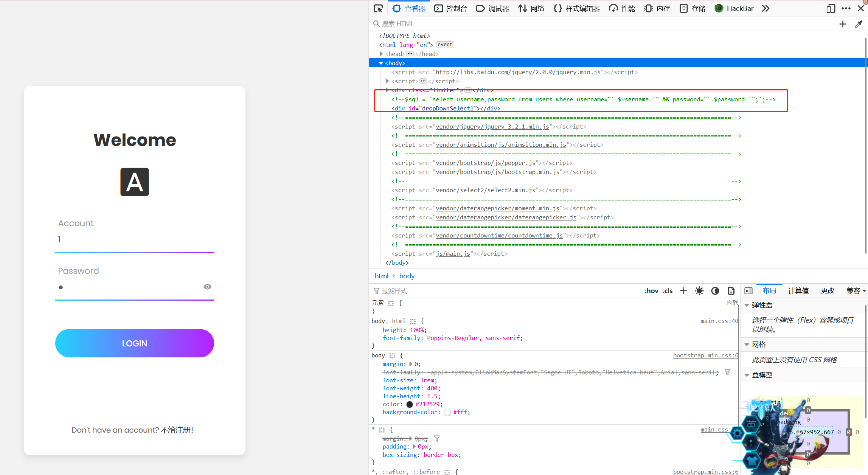The width and height of the screenshot is (868, 475).
Task: Expand the div class limiter node
Action: tap(387, 90)
